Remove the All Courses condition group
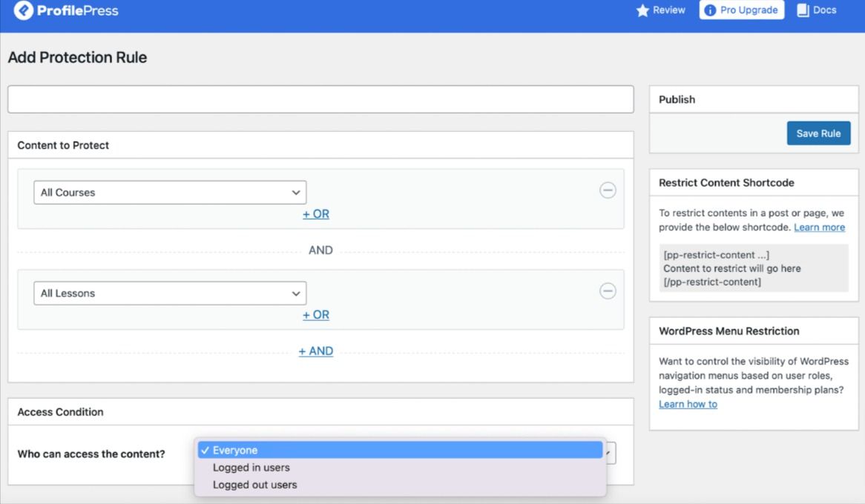The width and height of the screenshot is (865, 504). click(608, 190)
